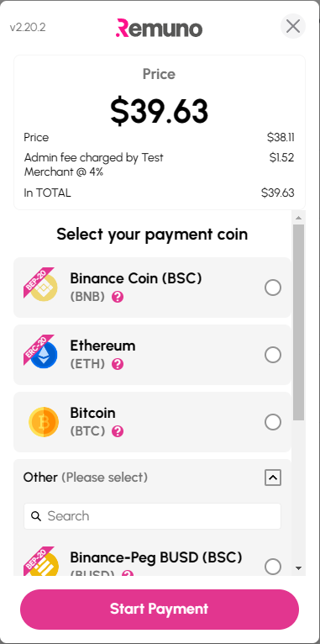Click the coin list scroll-up arrow
320x644 pixels.
click(x=299, y=218)
